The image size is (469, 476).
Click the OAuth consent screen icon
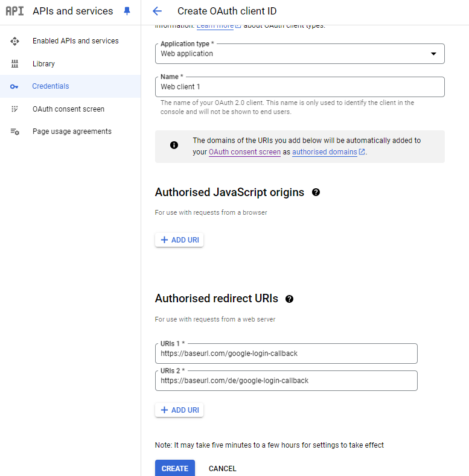14,109
